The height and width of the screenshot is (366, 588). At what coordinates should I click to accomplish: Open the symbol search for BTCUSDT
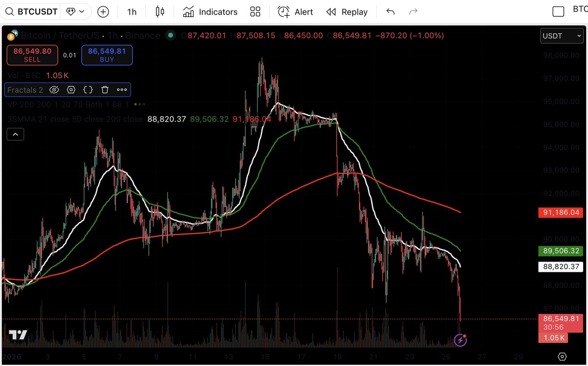click(31, 11)
